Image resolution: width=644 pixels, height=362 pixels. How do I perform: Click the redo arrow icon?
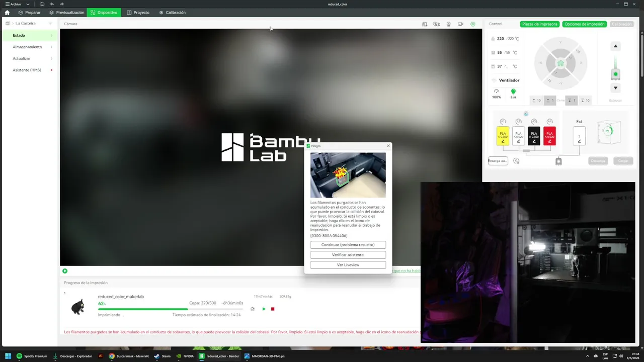tap(62, 4)
